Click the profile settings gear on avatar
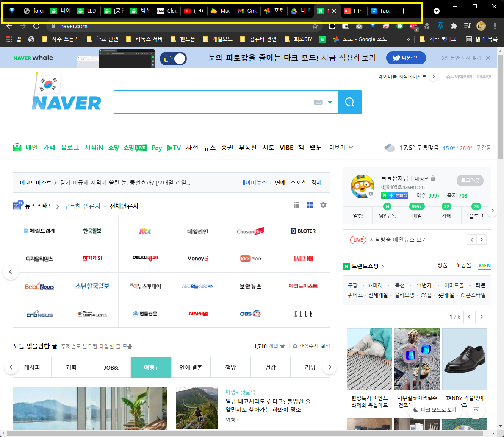This screenshot has height=437, width=504. coord(371,194)
